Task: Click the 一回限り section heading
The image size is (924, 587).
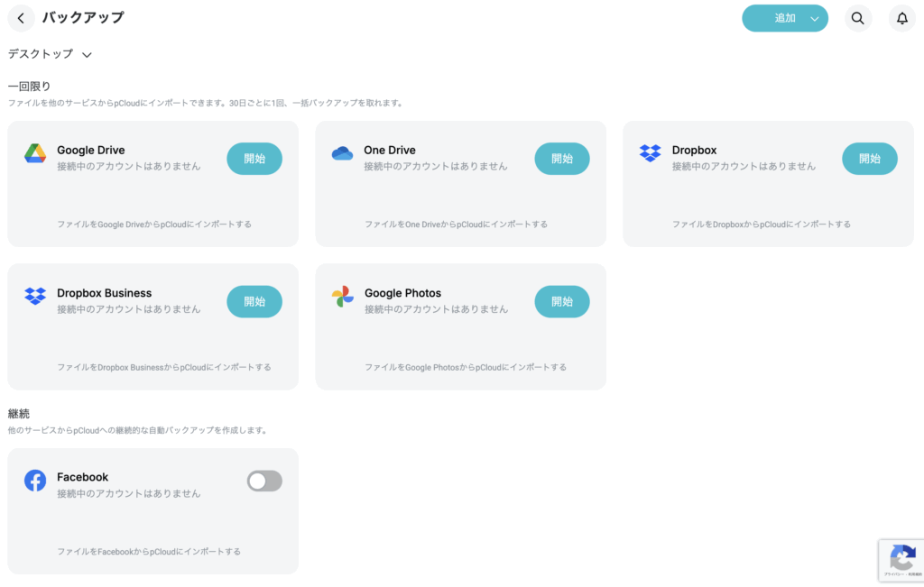Action: [x=29, y=87]
